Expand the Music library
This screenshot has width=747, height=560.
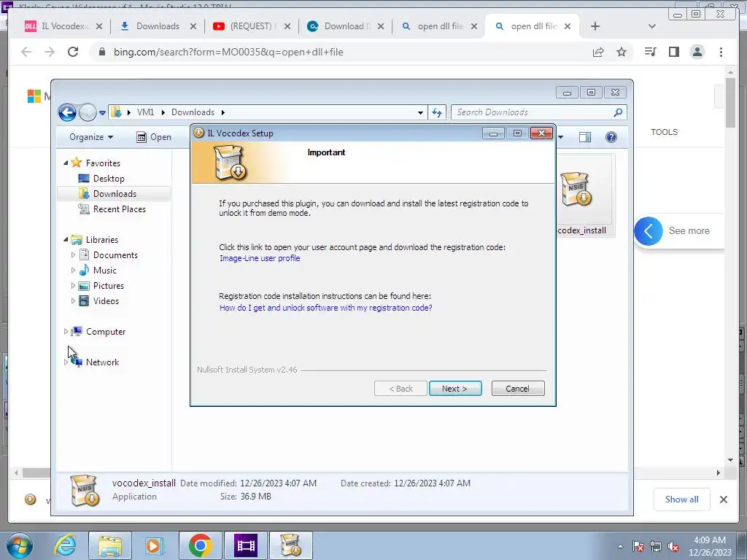click(x=73, y=271)
